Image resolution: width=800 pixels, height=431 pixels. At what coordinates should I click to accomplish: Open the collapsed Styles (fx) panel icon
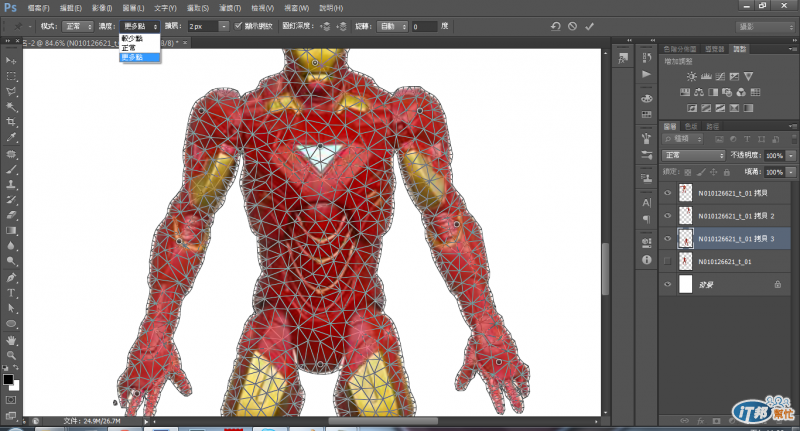pos(623,59)
